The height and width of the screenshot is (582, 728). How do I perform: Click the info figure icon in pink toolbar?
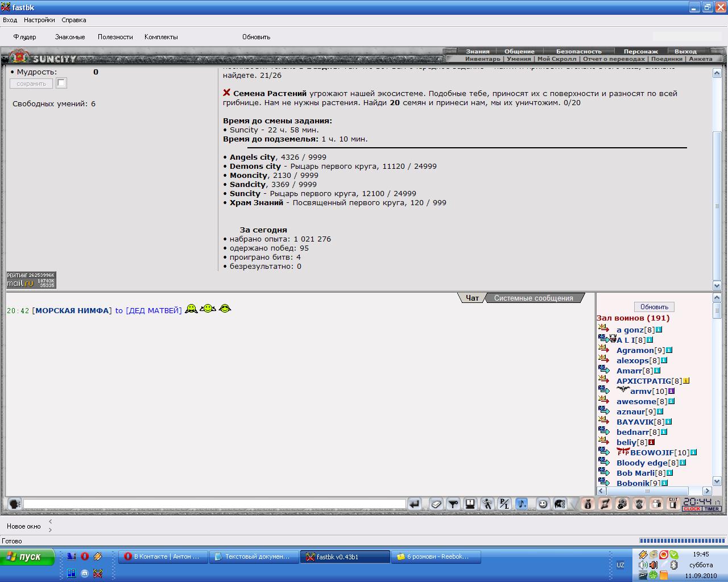point(588,504)
